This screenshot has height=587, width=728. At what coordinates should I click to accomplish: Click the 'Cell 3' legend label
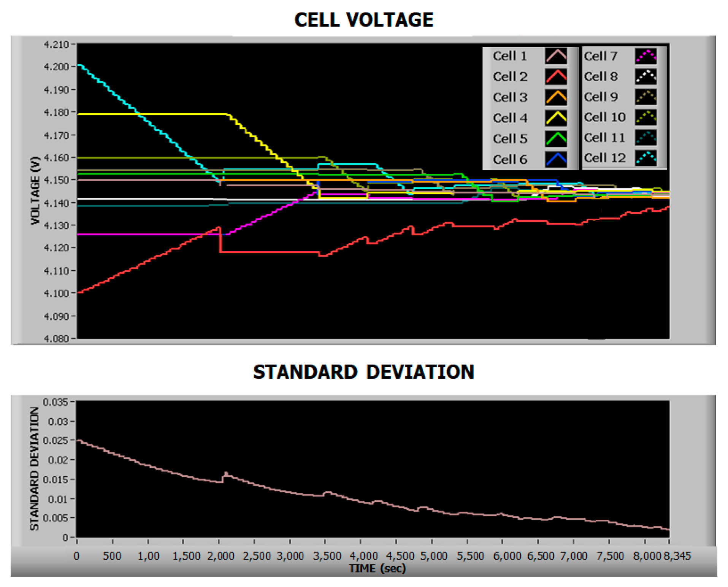pos(510,97)
